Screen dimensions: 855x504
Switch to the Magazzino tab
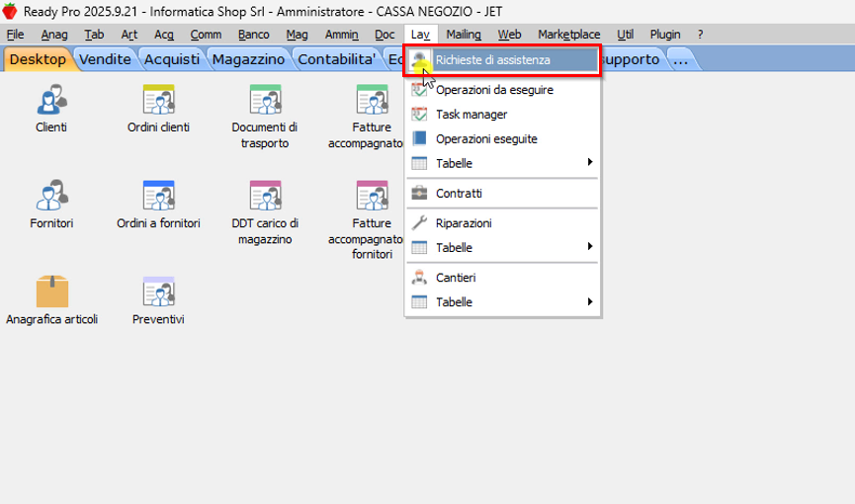[248, 59]
